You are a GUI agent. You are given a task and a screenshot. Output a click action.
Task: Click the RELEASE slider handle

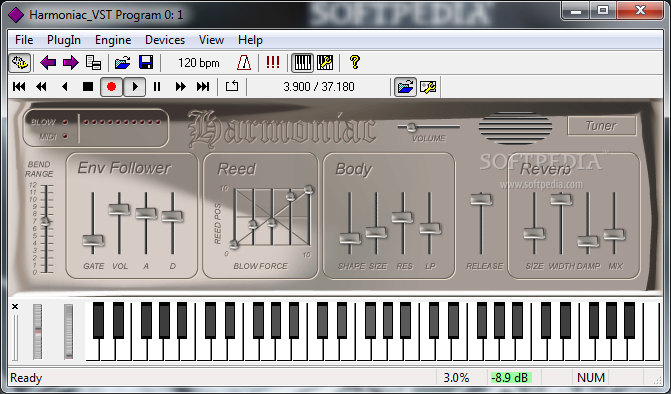[481, 199]
